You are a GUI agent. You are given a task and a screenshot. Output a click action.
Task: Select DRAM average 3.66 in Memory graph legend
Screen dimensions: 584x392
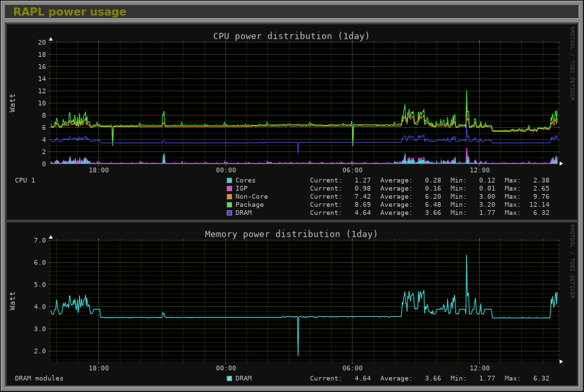pyautogui.click(x=433, y=378)
